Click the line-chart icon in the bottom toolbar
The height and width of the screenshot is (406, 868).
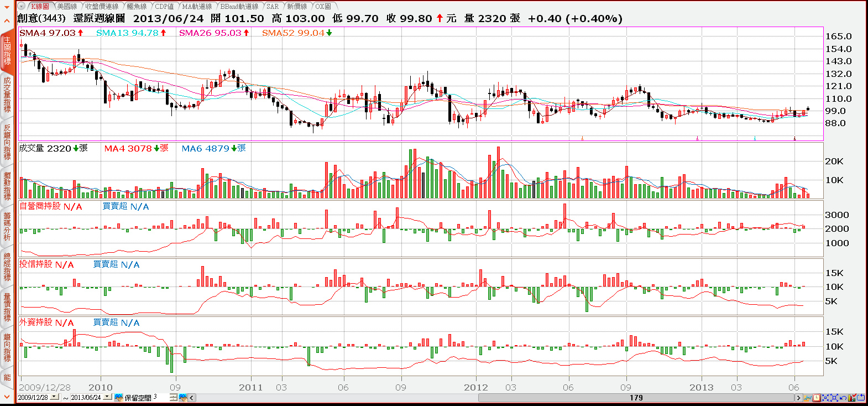click(x=808, y=397)
